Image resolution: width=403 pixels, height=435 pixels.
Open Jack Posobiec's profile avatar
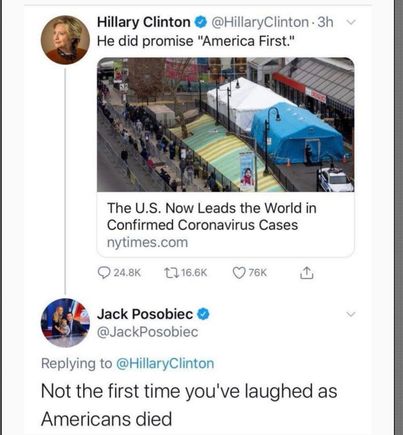pyautogui.click(x=65, y=323)
